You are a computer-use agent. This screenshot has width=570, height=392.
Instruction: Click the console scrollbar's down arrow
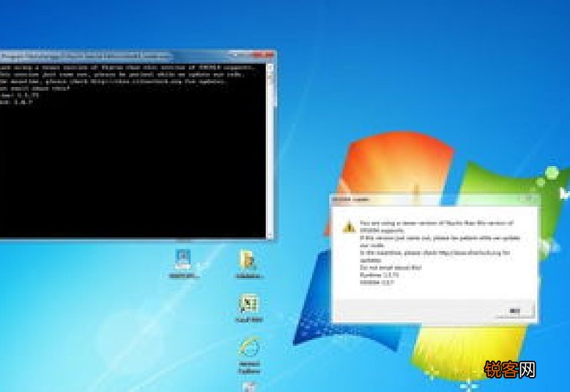270,233
